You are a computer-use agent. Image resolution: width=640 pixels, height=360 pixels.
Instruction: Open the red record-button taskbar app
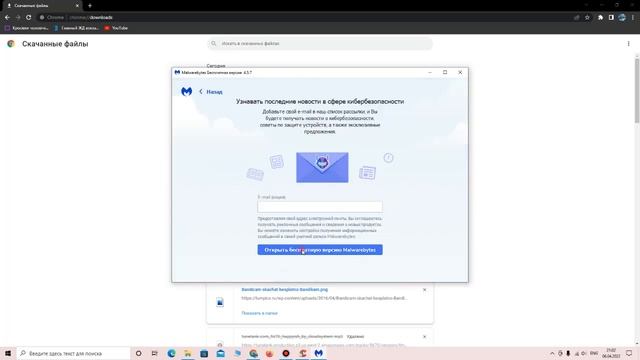tap(286, 353)
